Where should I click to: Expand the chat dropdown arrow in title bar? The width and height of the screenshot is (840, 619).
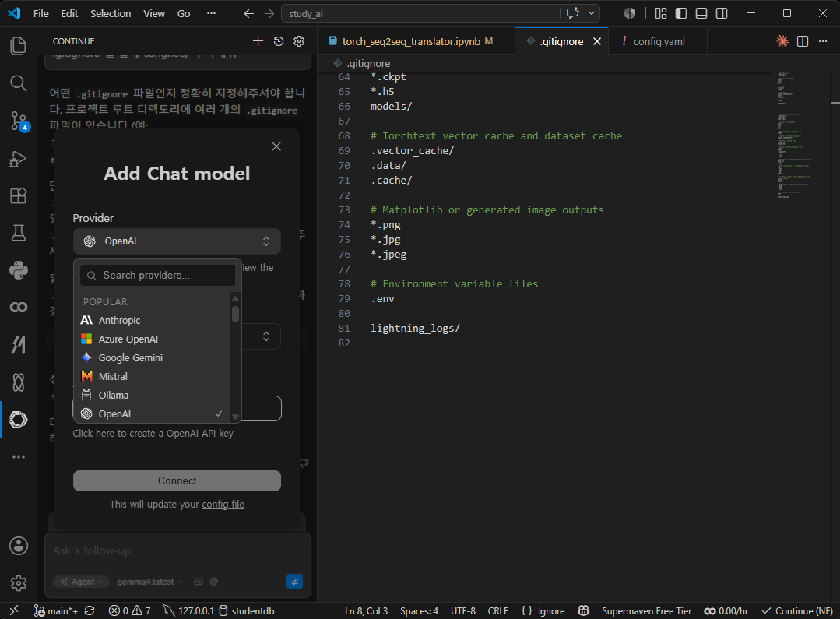(592, 13)
